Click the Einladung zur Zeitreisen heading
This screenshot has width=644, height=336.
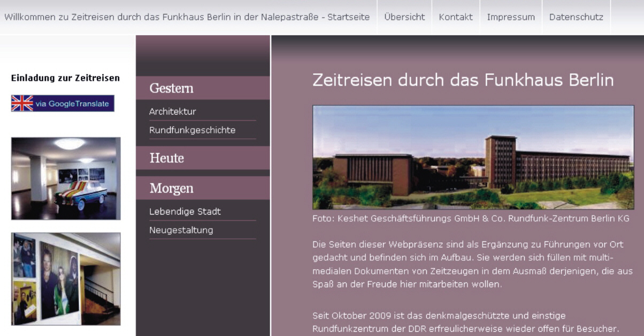pos(65,78)
